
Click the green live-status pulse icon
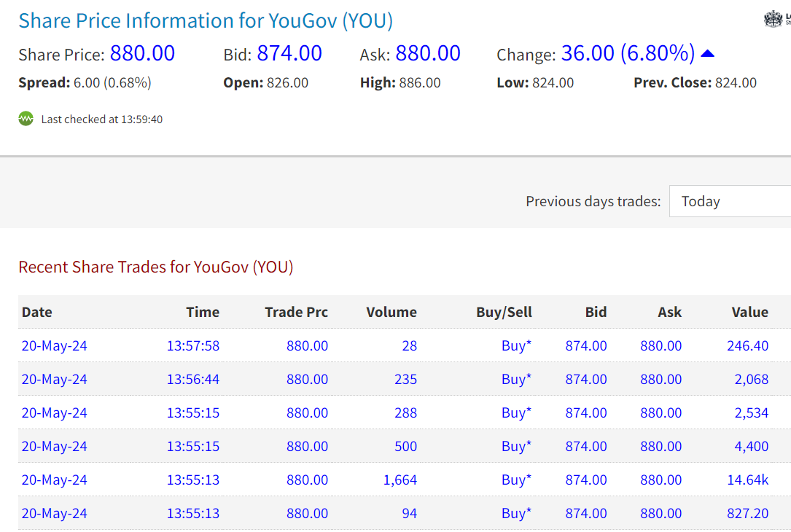26,119
